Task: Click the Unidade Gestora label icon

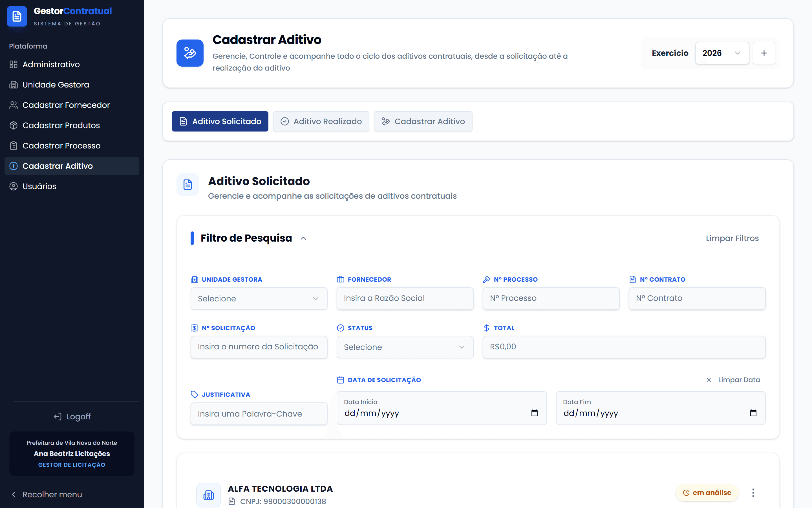Action: click(x=194, y=279)
